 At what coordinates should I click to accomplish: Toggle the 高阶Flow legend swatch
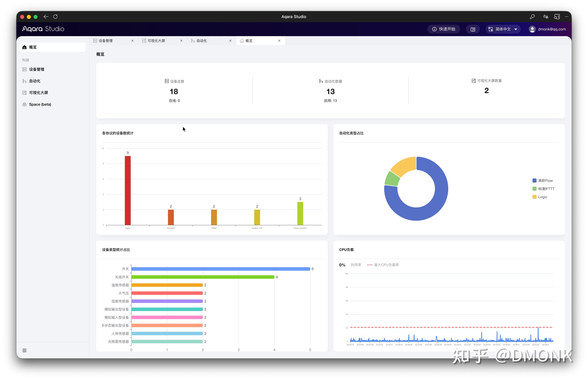(534, 181)
